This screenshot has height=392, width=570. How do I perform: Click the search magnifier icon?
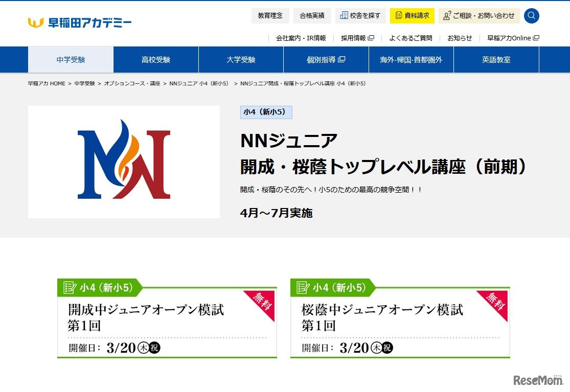(x=531, y=15)
